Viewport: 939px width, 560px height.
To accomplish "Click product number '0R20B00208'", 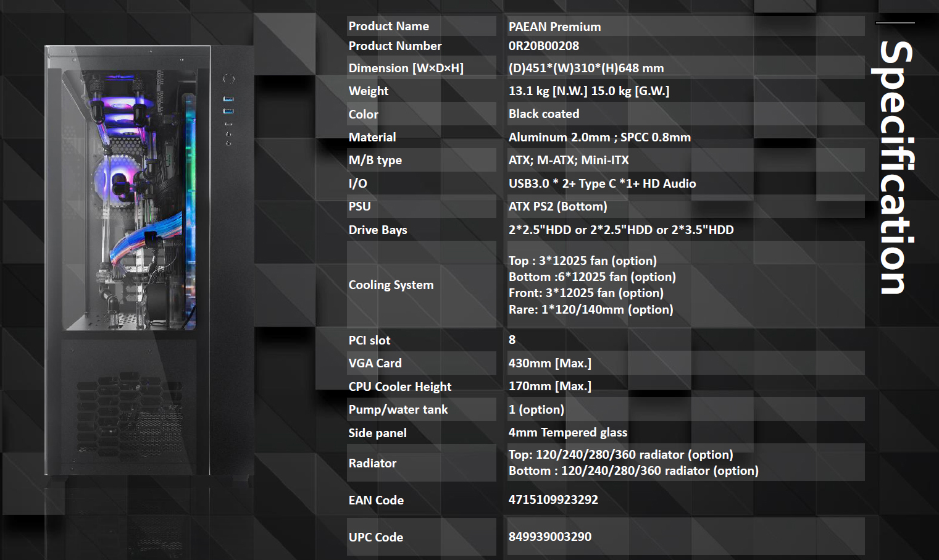I will pos(544,46).
